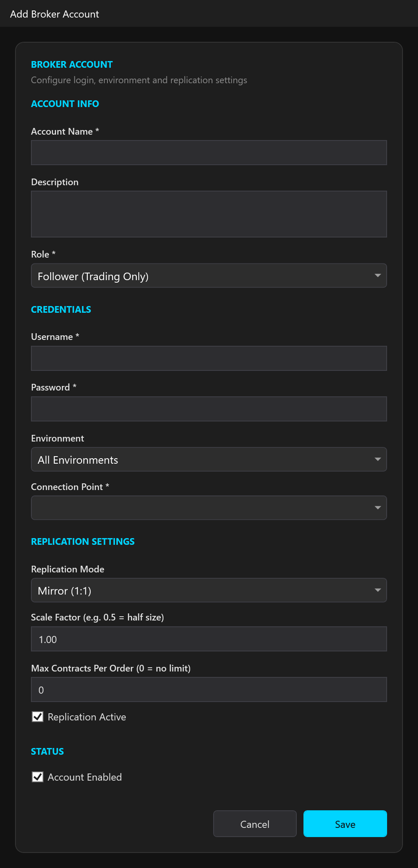
Task: Focus the Description text area
Action: pos(209,214)
